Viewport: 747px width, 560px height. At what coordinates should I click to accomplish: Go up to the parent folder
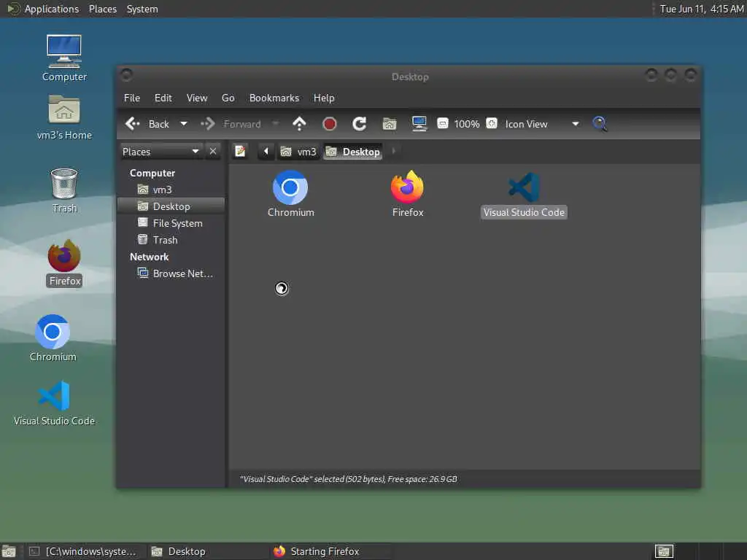coord(299,124)
